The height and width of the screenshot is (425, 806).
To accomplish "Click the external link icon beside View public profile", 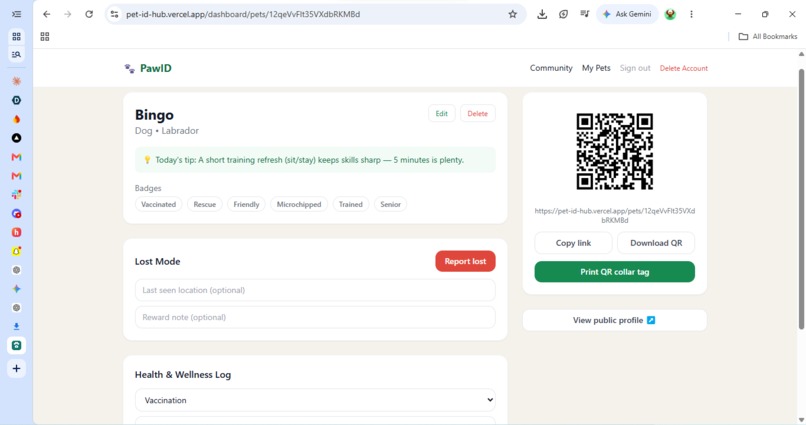I will (651, 320).
